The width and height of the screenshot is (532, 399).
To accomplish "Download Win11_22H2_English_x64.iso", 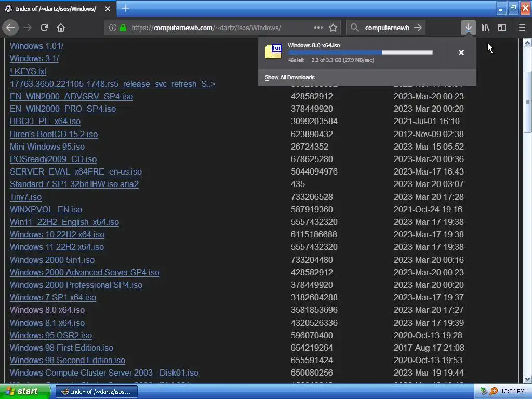I will click(64, 222).
